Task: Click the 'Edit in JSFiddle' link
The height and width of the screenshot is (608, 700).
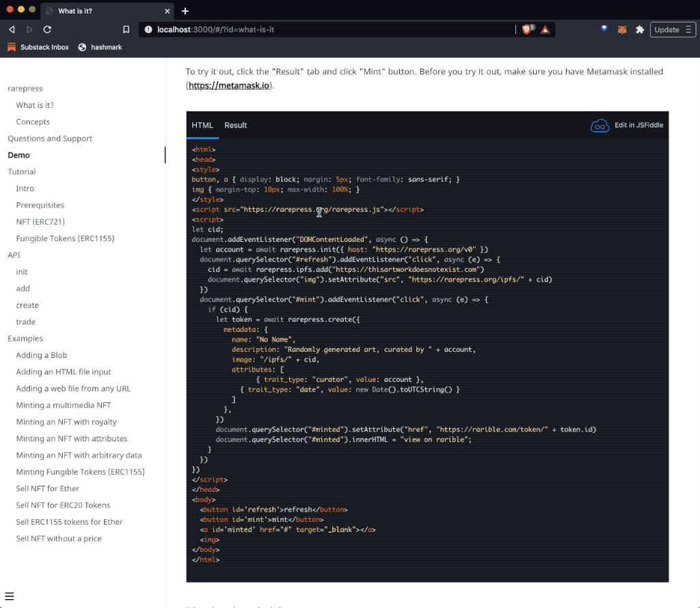Action: click(639, 125)
